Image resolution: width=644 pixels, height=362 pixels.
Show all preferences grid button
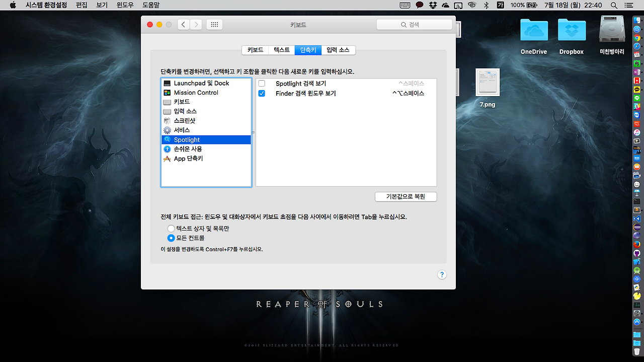coord(214,24)
